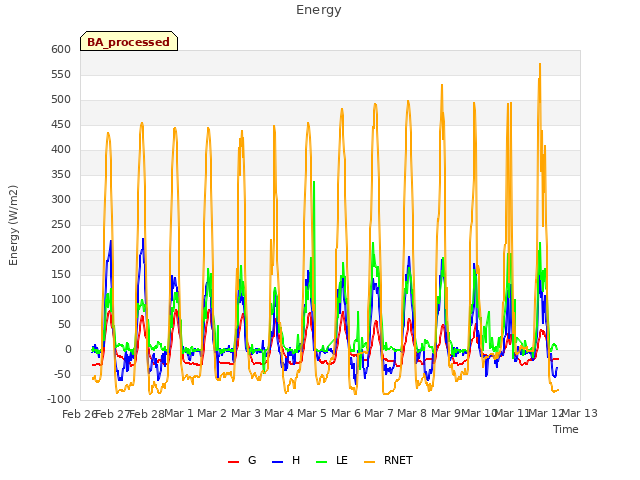Click the 550 y-axis label
Screen dimensions: 640x480
(x=61, y=74)
